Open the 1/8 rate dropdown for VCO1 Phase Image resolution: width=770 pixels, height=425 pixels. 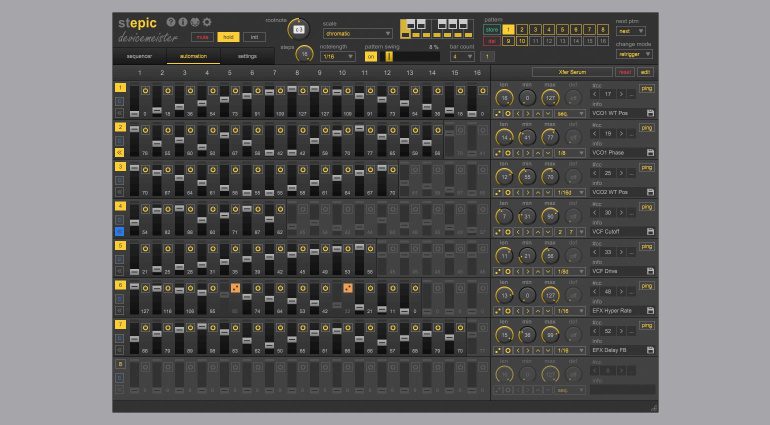pos(570,153)
